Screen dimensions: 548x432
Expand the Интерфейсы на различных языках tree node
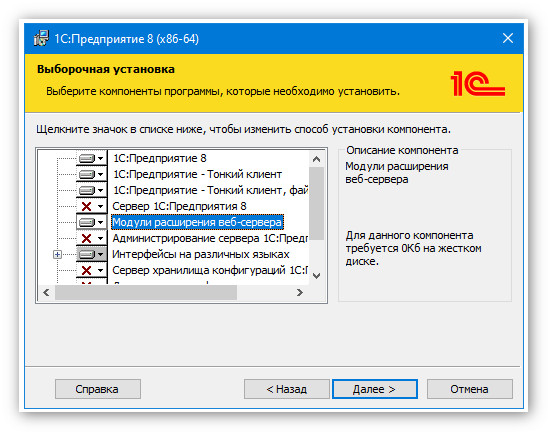(x=58, y=254)
